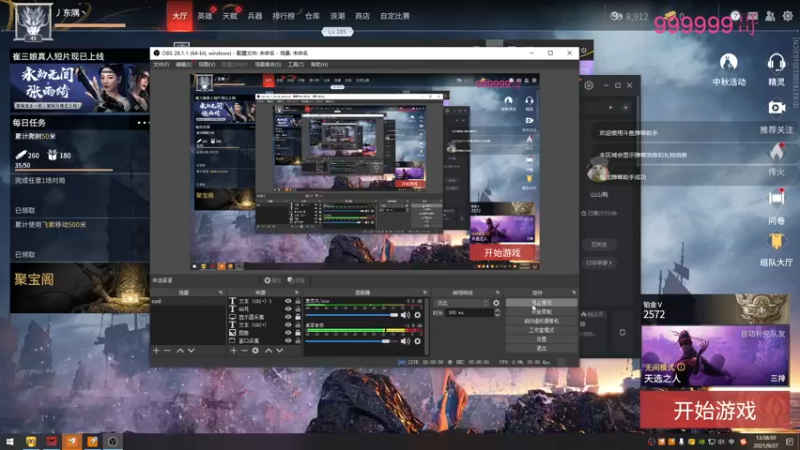Open the friends icon in game top bar
Screen dimensions: 800x450
point(770,16)
